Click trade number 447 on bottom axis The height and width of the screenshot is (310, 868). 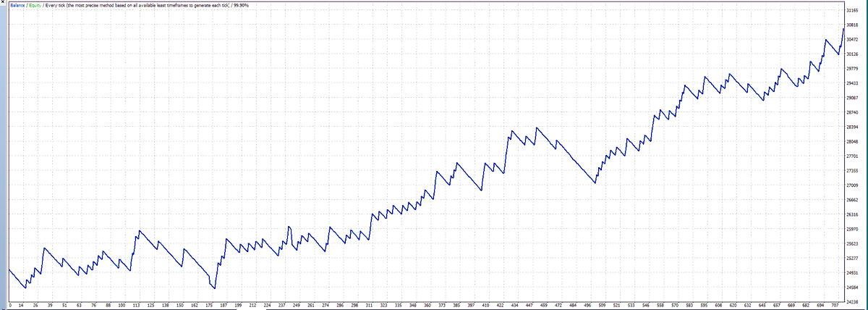(x=529, y=306)
